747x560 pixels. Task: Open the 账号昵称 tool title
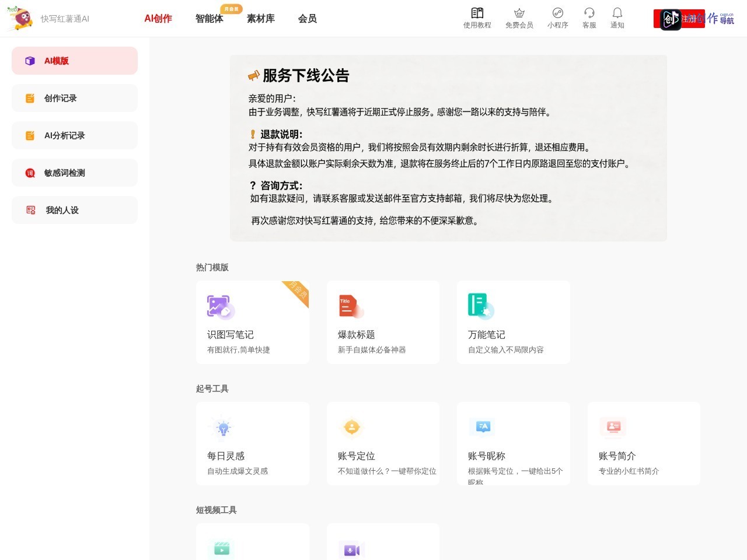487,456
